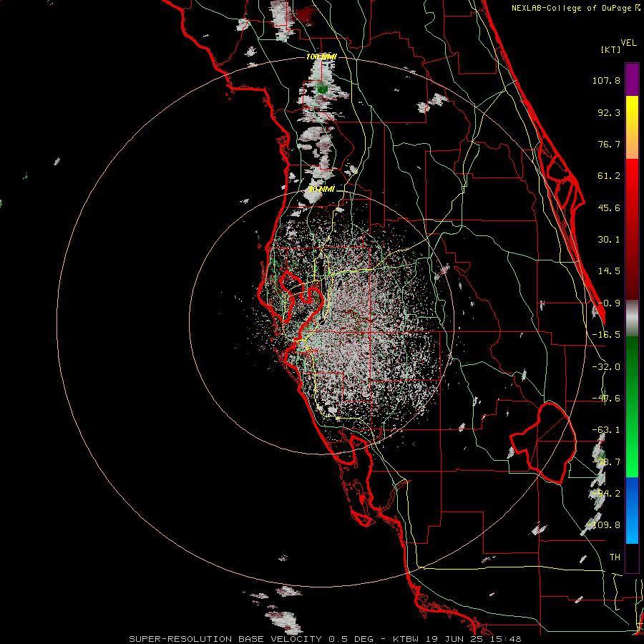Image resolution: width=644 pixels, height=644 pixels.
Task: Click the 45.6 velocity scale value
Action: coord(609,208)
